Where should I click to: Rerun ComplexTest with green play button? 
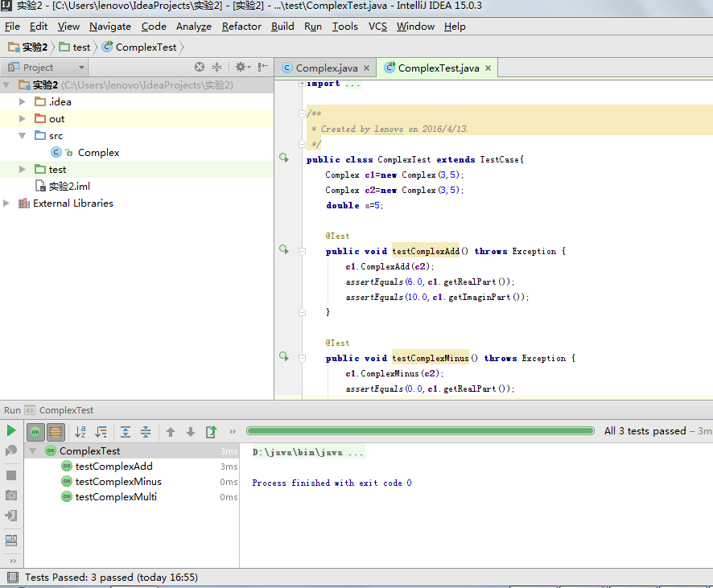[11, 431]
